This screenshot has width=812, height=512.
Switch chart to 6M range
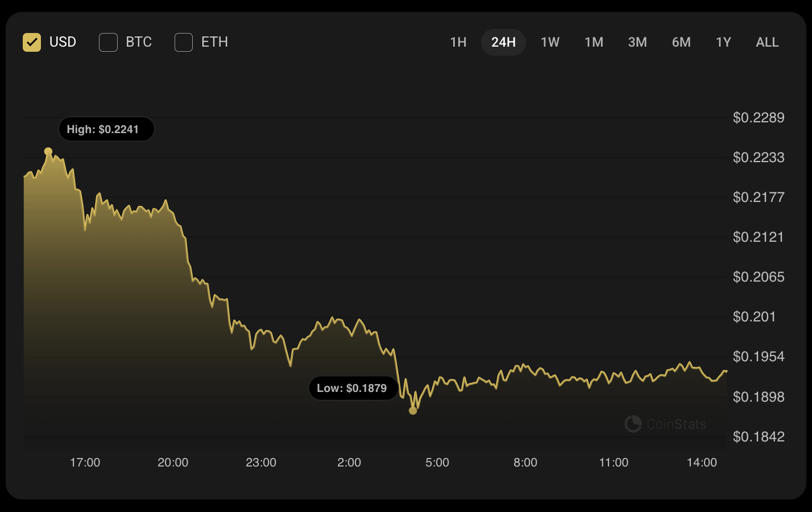[681, 42]
